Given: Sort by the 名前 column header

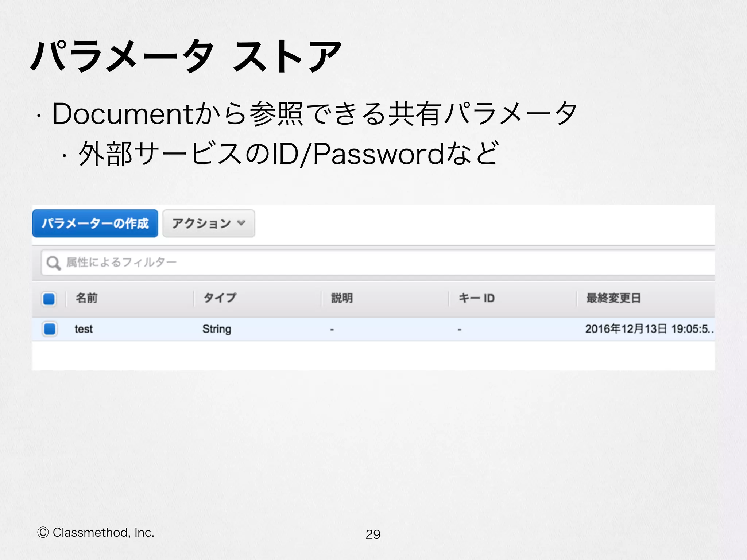Looking at the screenshot, I should (86, 298).
